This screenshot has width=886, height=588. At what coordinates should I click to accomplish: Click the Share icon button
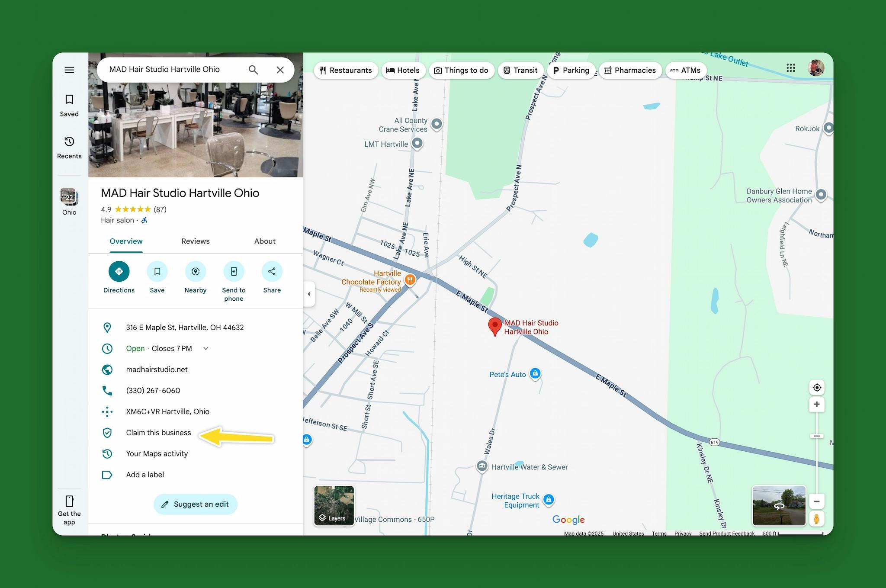[x=272, y=271]
